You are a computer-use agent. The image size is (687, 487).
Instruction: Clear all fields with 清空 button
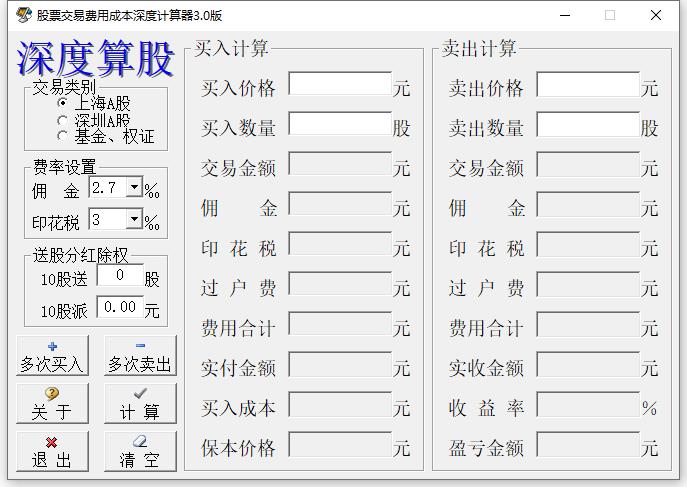(x=140, y=451)
